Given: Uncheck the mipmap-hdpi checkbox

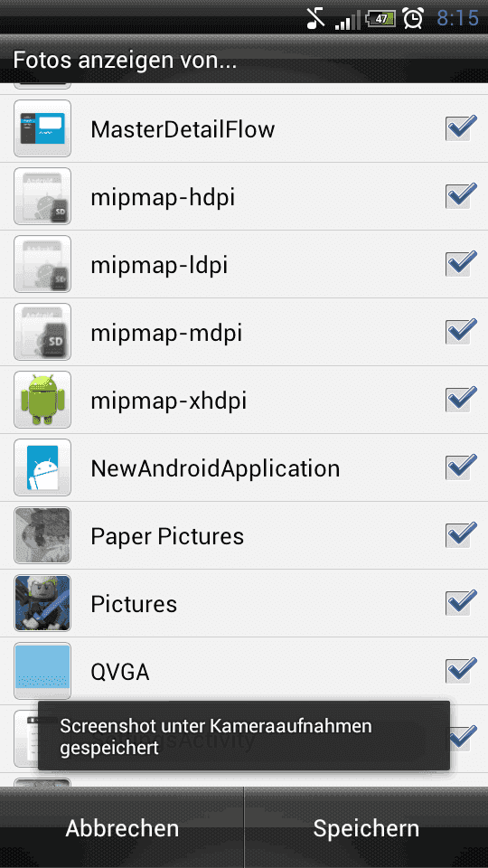Looking at the screenshot, I should (x=461, y=196).
